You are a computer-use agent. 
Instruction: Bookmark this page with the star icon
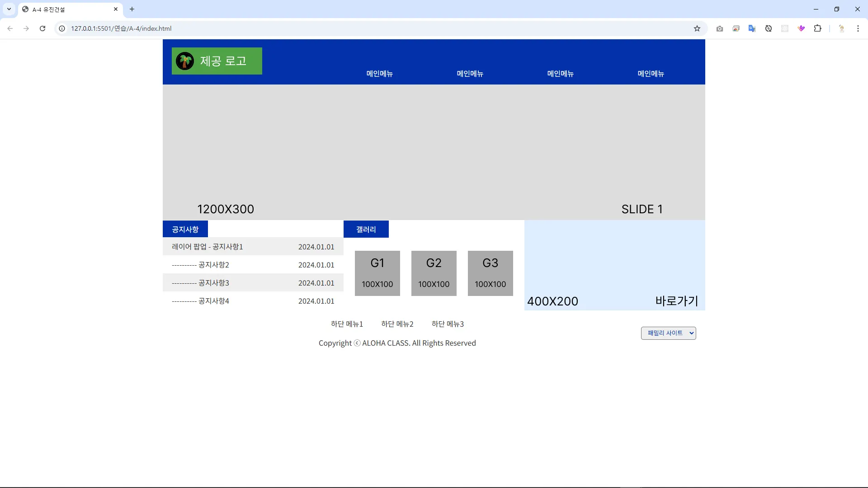click(x=697, y=28)
